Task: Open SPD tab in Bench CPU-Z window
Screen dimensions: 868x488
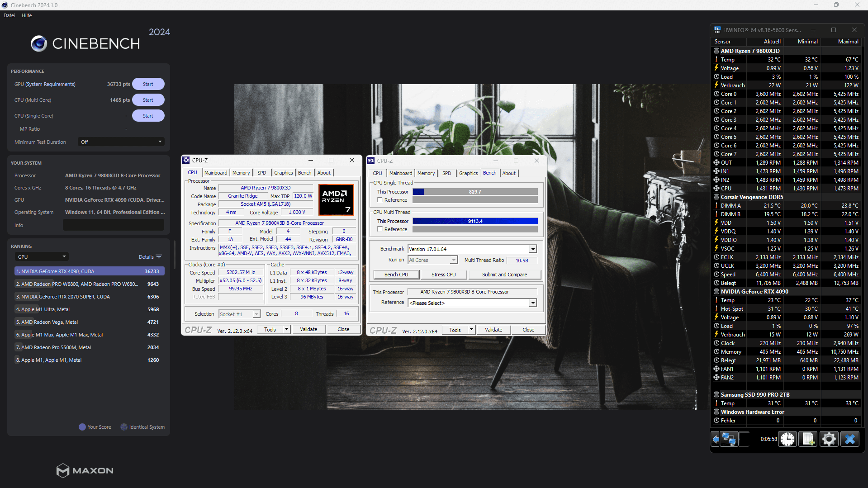Action: click(446, 173)
